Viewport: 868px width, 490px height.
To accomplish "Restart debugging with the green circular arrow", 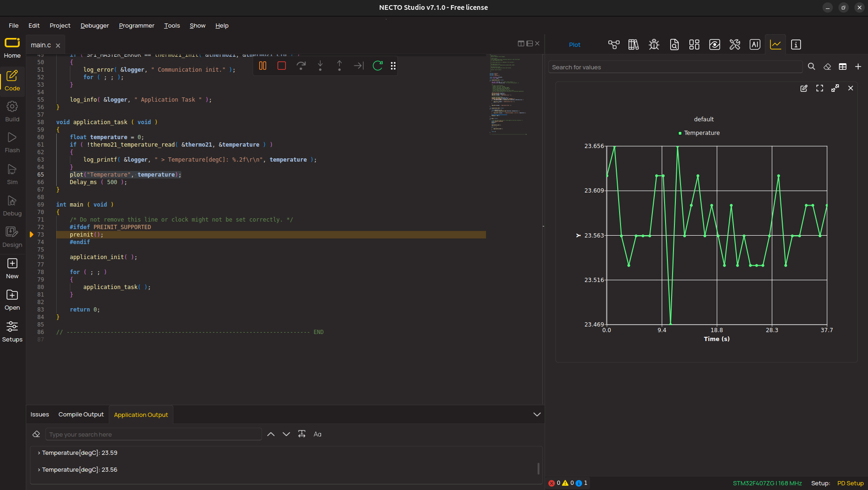I will [378, 66].
